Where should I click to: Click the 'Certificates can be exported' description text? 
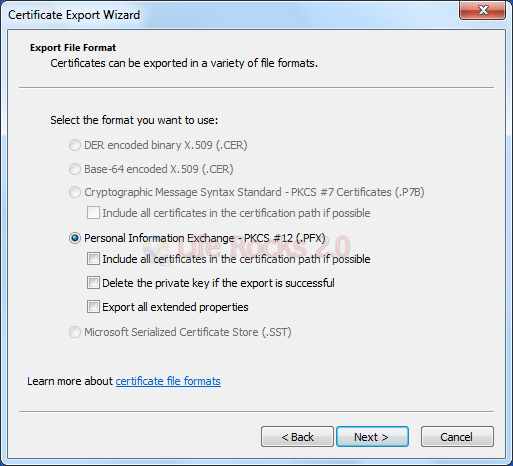184,63
